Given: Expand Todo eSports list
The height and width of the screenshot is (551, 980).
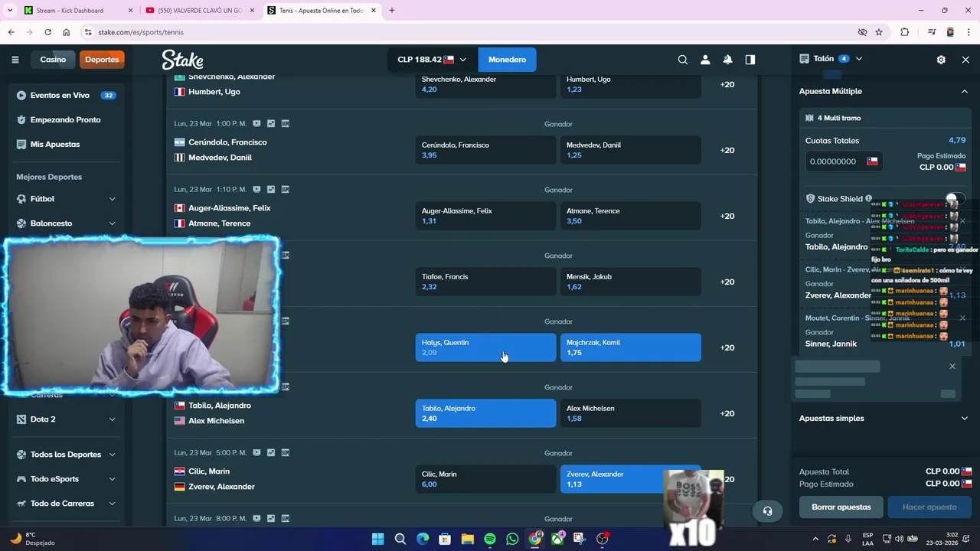Looking at the screenshot, I should pos(112,479).
